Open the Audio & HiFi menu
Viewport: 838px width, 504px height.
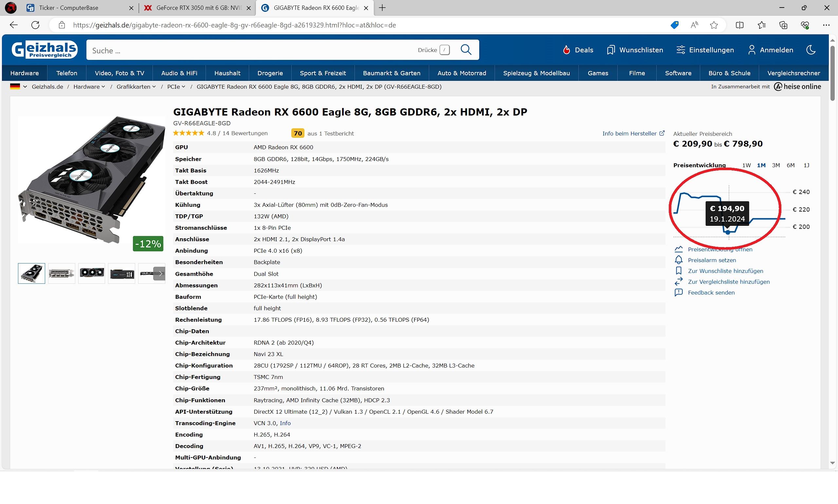click(x=179, y=73)
